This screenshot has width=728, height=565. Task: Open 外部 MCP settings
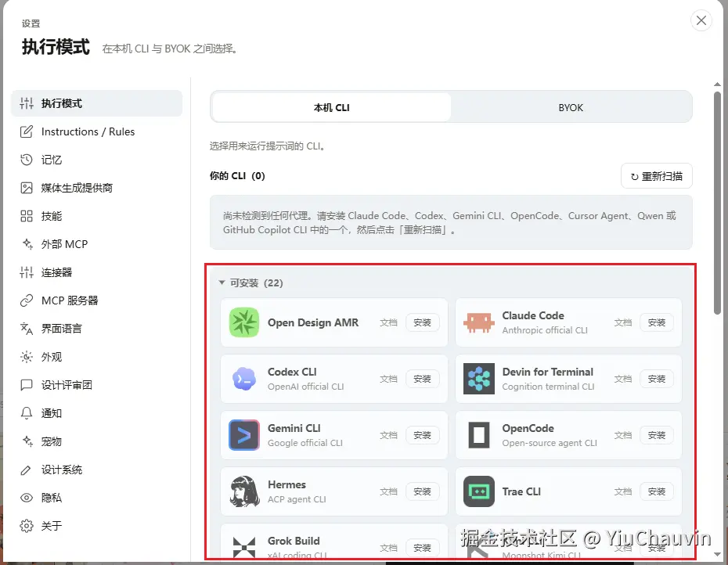coord(96,244)
